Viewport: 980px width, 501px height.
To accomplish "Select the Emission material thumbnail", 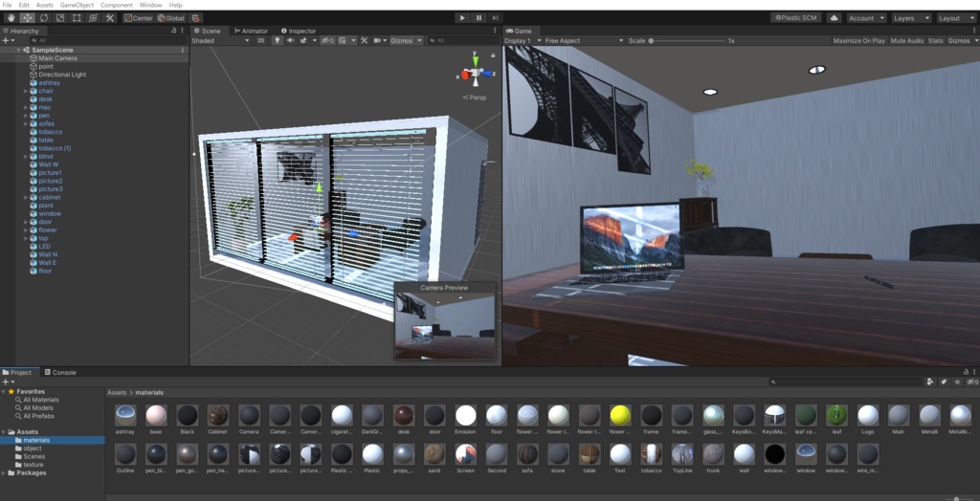I will click(x=466, y=415).
